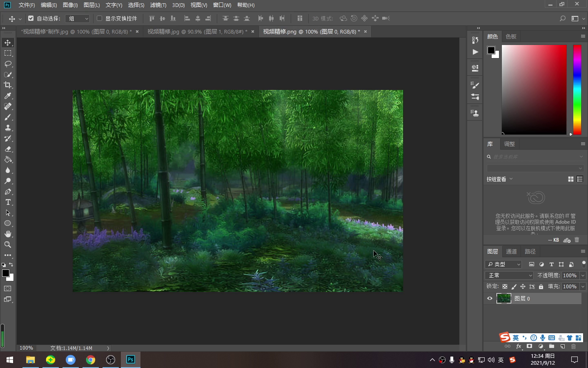Toggle type layer filter
Viewport: 588px width, 368px height.
552,265
